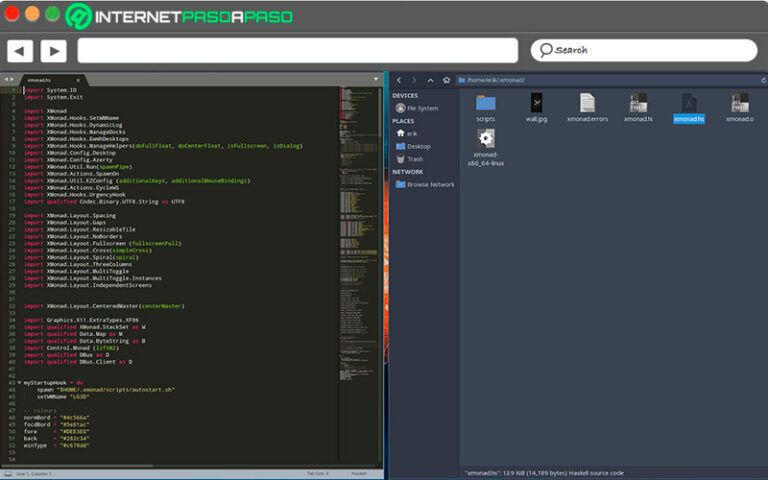Viewport: 768px width, 480px height.
Task: Click Browse Network in the sidebar
Action: (430, 184)
